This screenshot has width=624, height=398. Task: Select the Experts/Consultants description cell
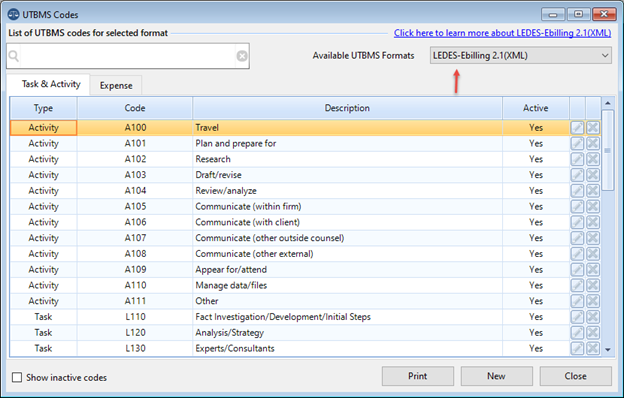click(x=347, y=348)
